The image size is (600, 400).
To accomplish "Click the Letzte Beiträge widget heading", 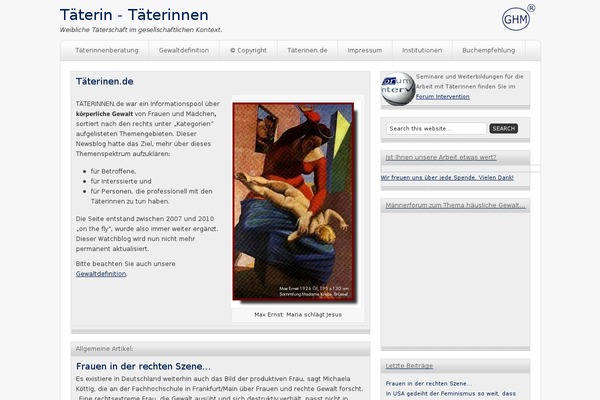I will click(409, 366).
